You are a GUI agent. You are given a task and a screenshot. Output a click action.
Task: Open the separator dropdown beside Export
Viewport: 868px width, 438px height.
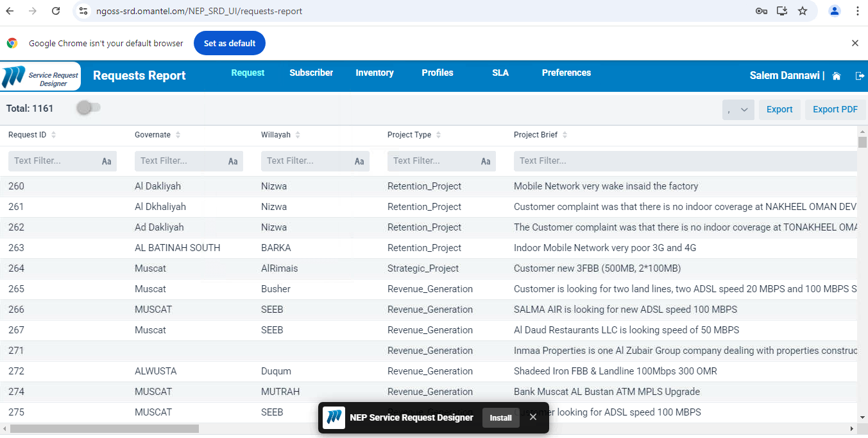(x=738, y=110)
